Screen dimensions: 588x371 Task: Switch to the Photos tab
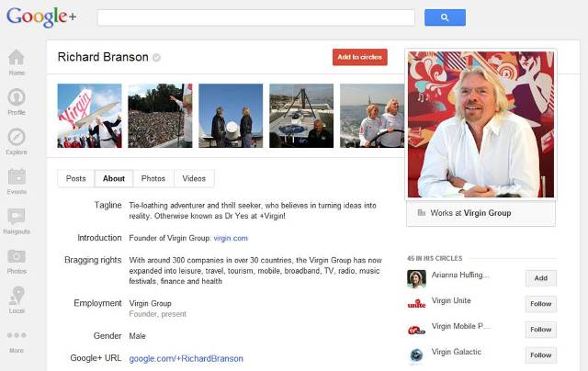153,178
